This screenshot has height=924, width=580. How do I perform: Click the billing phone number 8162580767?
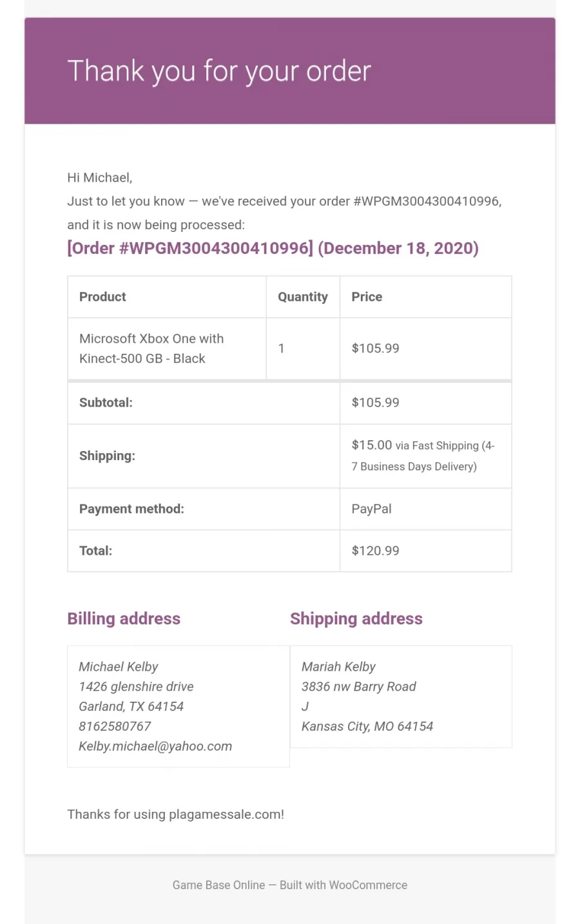coord(115,726)
